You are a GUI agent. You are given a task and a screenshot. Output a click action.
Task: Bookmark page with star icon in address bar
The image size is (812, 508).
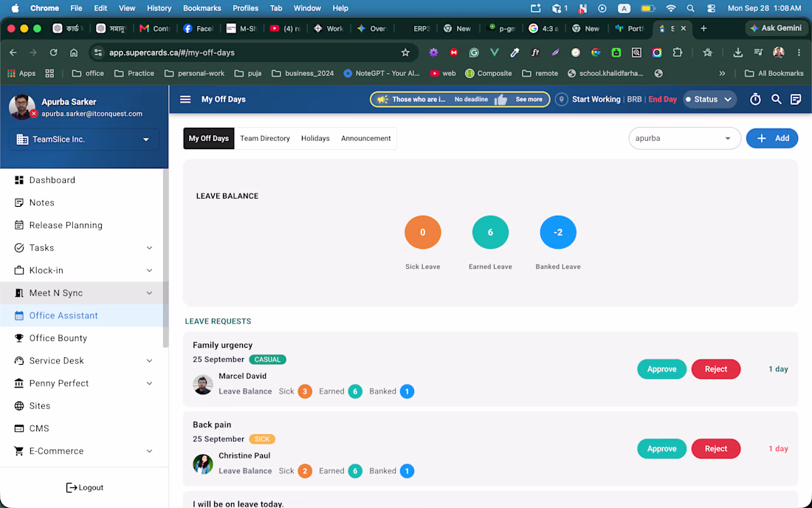coord(405,52)
